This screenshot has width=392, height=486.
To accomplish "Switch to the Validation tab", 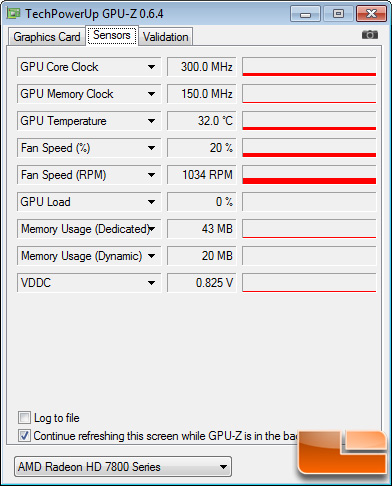I will [x=165, y=37].
